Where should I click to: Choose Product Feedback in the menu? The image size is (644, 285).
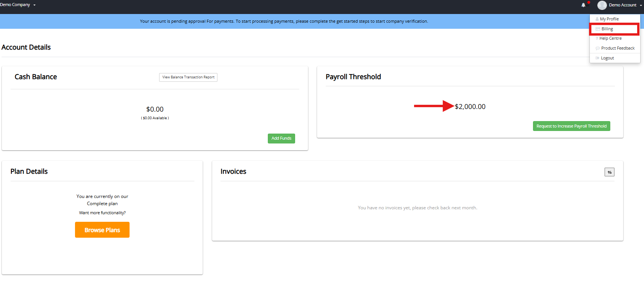pos(617,48)
